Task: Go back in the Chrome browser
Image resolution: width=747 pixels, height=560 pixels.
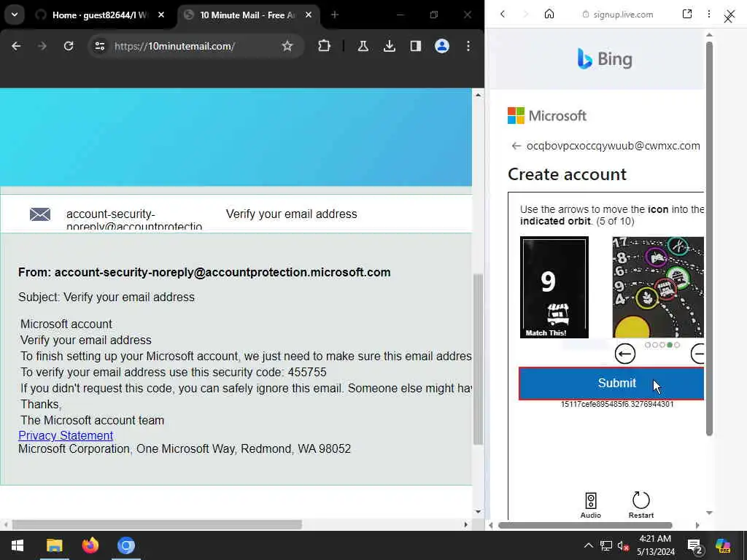Action: pos(16,46)
